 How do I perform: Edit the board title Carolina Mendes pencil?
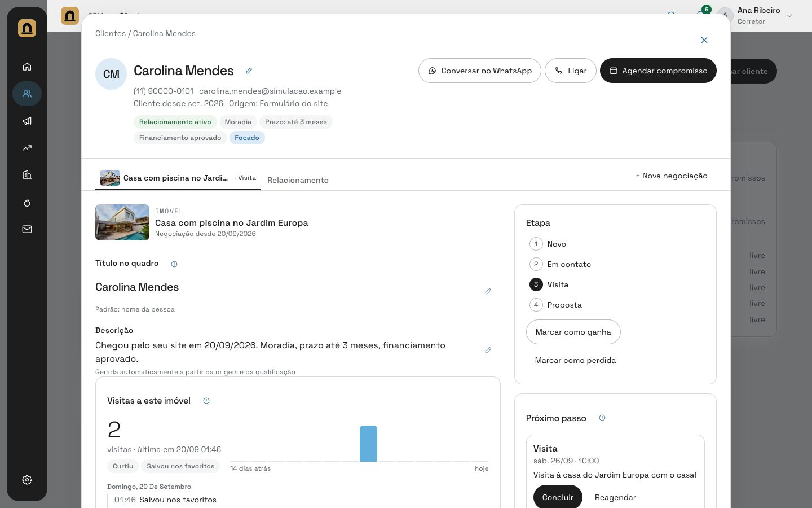(x=488, y=291)
